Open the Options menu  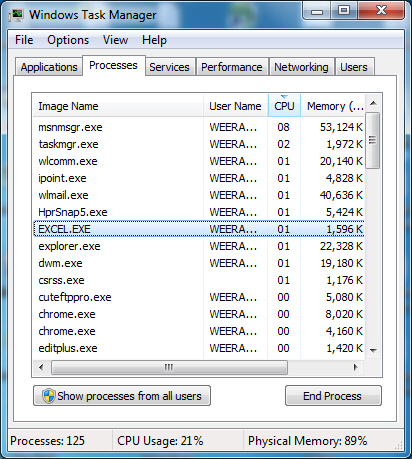coord(68,40)
